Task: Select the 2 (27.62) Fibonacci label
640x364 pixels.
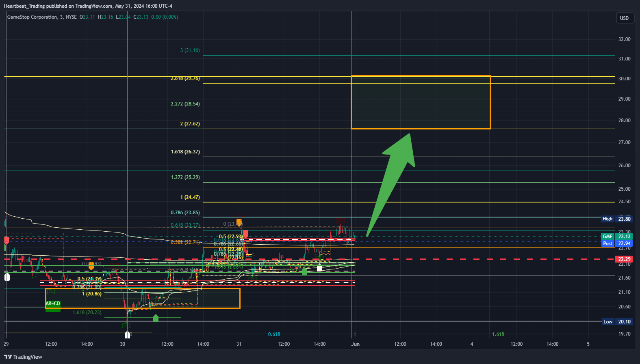Action: (190, 124)
